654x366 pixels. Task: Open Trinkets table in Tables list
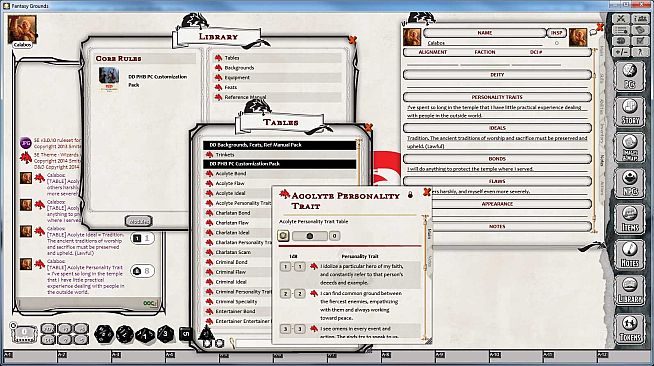pyautogui.click(x=225, y=155)
